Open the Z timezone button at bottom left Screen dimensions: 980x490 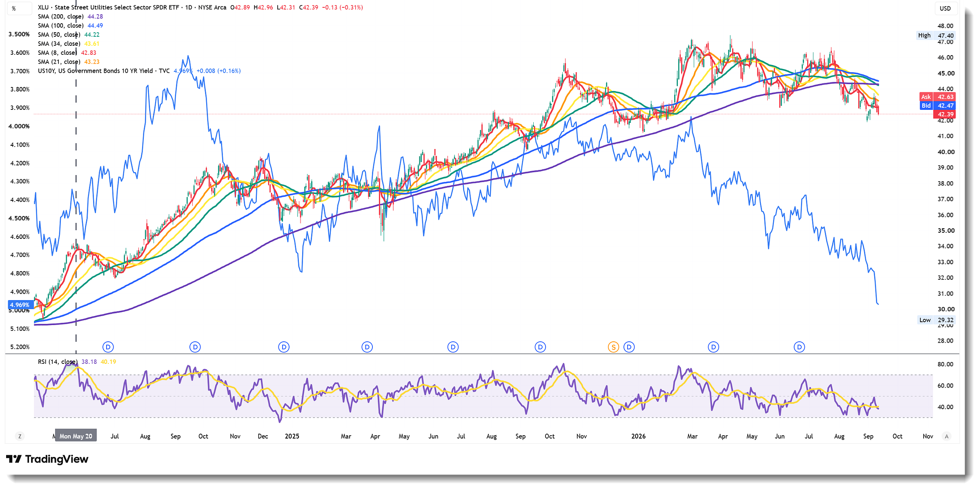[20, 436]
